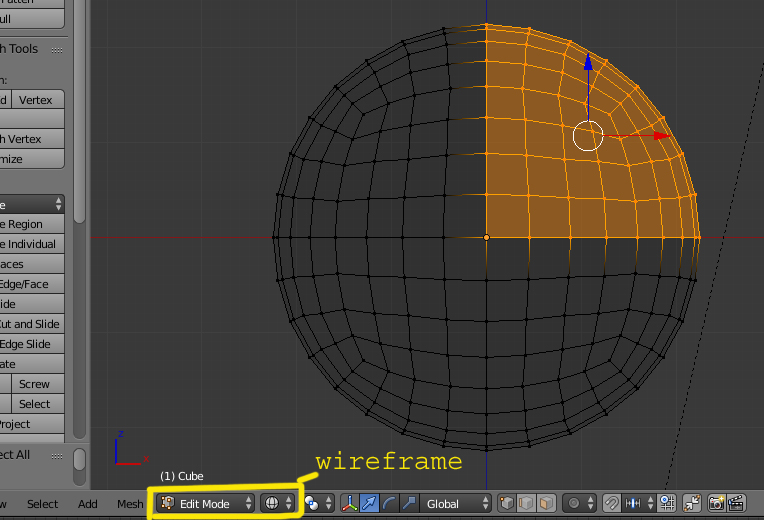Click the Edge Slide button
The image size is (764, 520).
28,344
